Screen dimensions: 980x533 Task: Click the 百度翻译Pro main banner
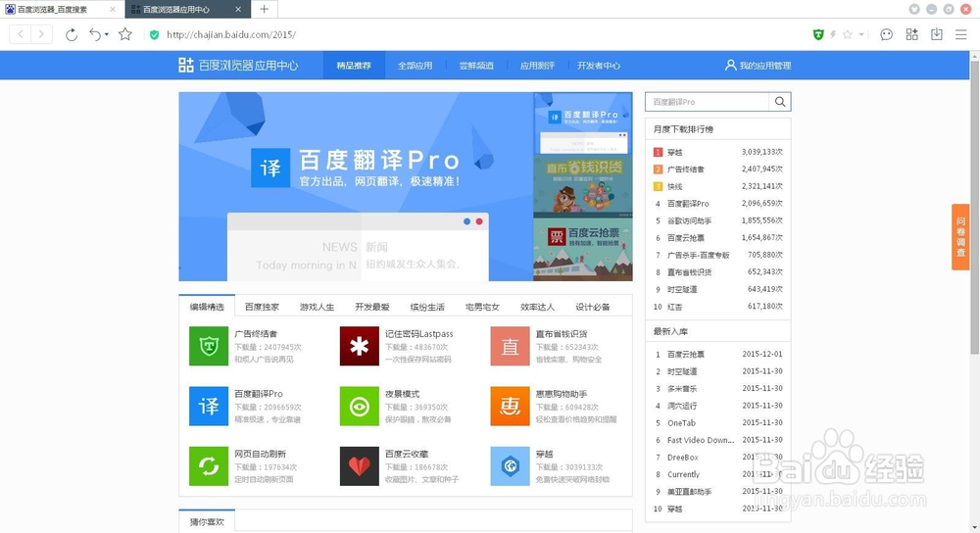[356, 186]
